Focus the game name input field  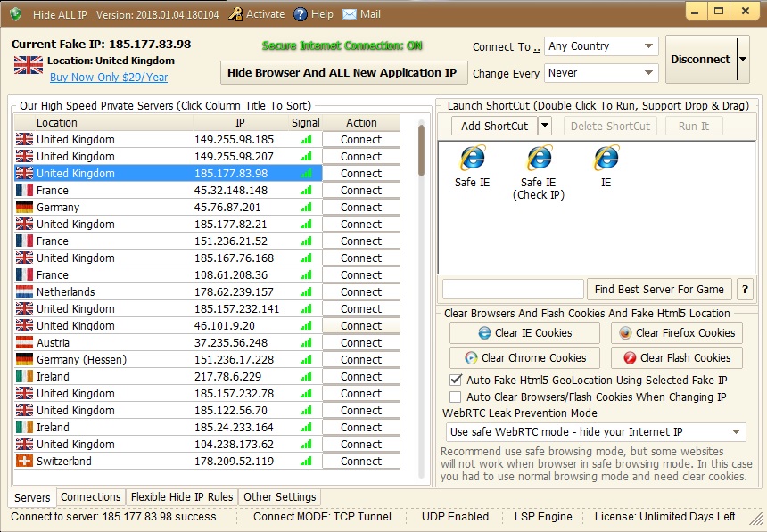513,289
